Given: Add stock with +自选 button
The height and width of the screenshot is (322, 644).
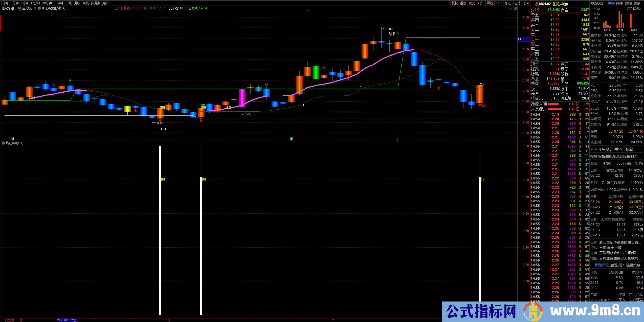Looking at the screenshot, I should (517, 3).
